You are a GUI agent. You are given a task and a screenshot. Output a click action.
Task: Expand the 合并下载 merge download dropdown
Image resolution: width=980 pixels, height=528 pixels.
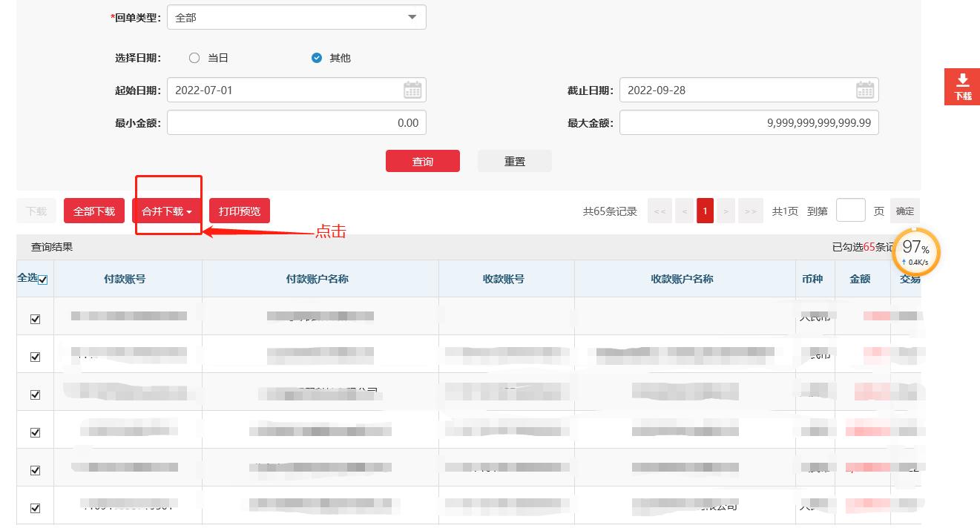167,211
